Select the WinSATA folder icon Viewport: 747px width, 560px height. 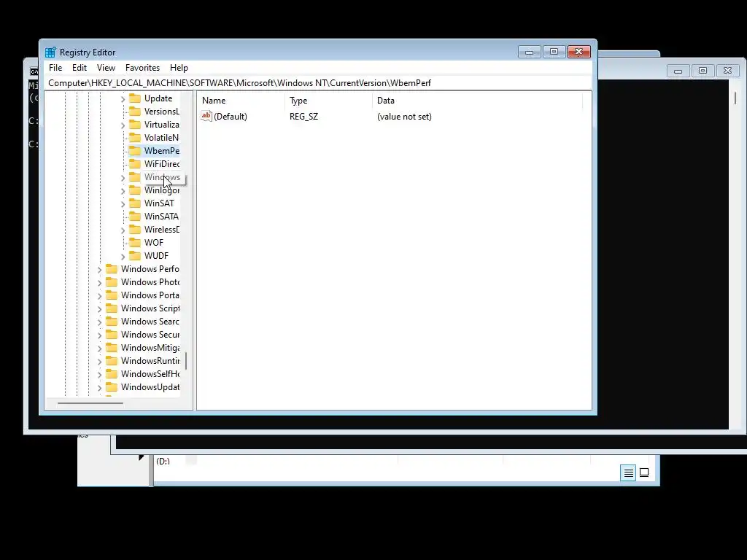[x=135, y=216]
